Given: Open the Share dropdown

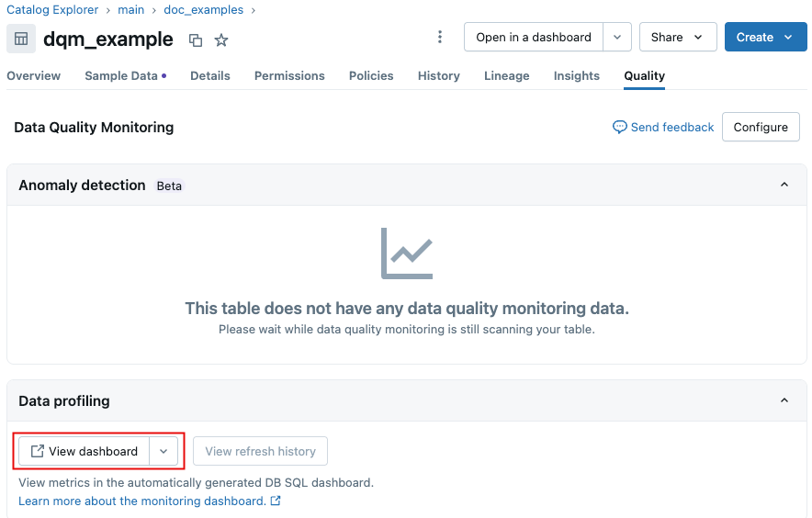Looking at the screenshot, I should coord(677,38).
